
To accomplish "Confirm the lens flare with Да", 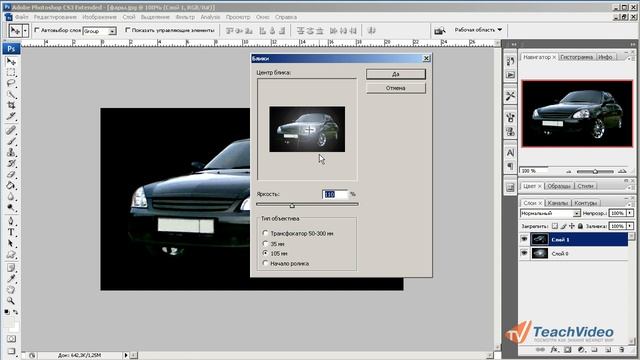I will pos(396,74).
